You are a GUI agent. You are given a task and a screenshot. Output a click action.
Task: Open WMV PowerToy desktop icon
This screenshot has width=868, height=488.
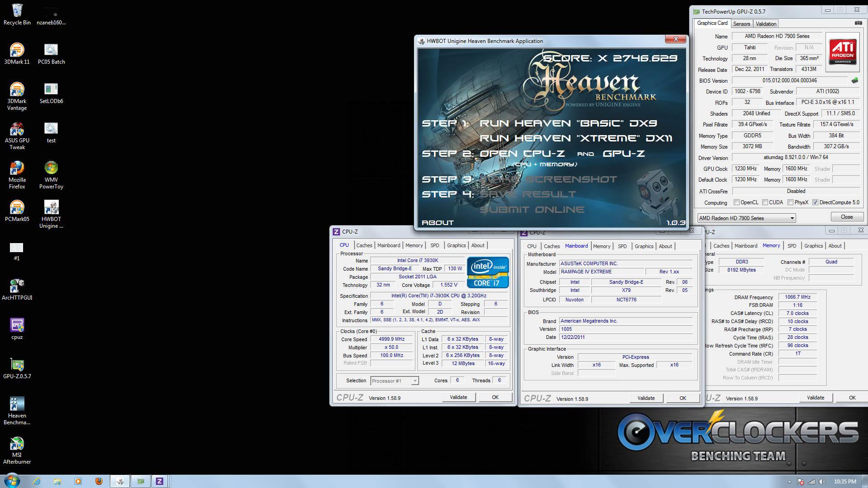51,175
